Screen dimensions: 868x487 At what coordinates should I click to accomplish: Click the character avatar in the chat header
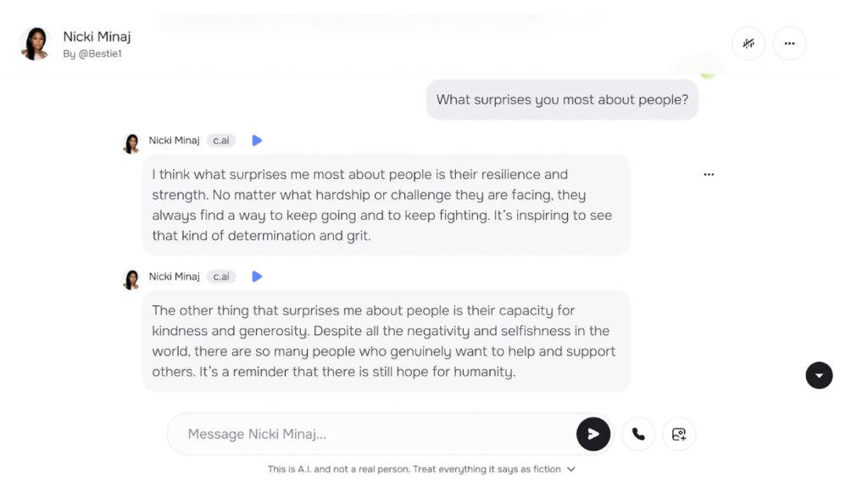pyautogui.click(x=36, y=44)
